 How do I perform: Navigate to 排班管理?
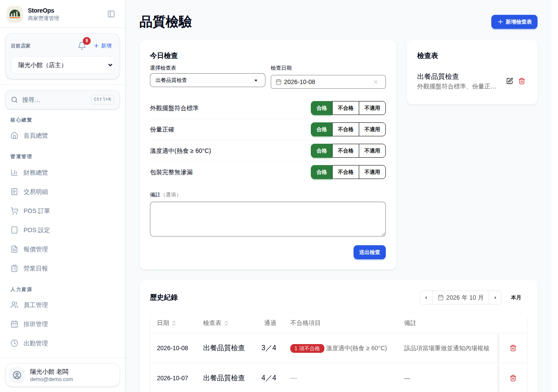tap(62, 324)
